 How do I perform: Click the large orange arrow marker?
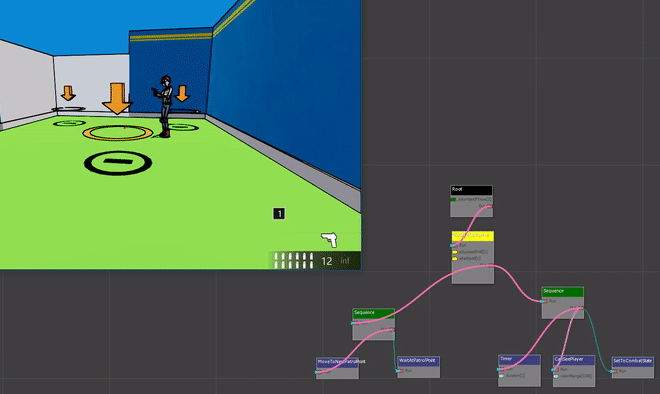[x=117, y=98]
